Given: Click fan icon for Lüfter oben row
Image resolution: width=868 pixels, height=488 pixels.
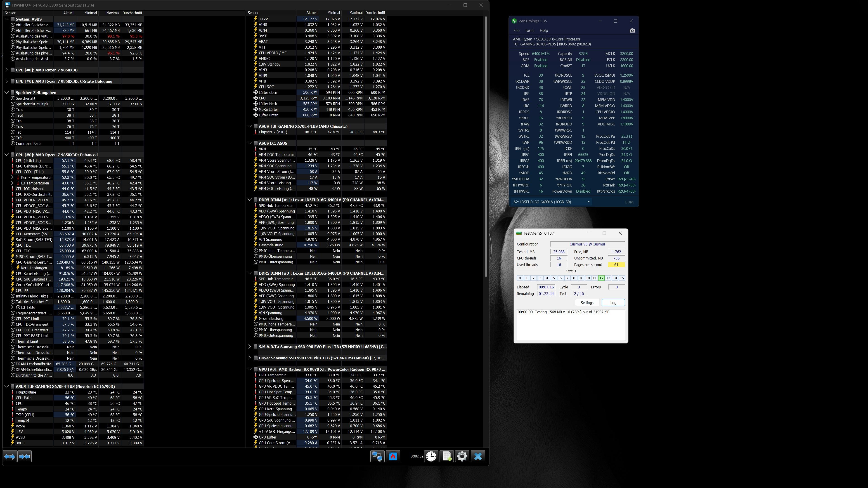Looking at the screenshot, I should [x=255, y=93].
